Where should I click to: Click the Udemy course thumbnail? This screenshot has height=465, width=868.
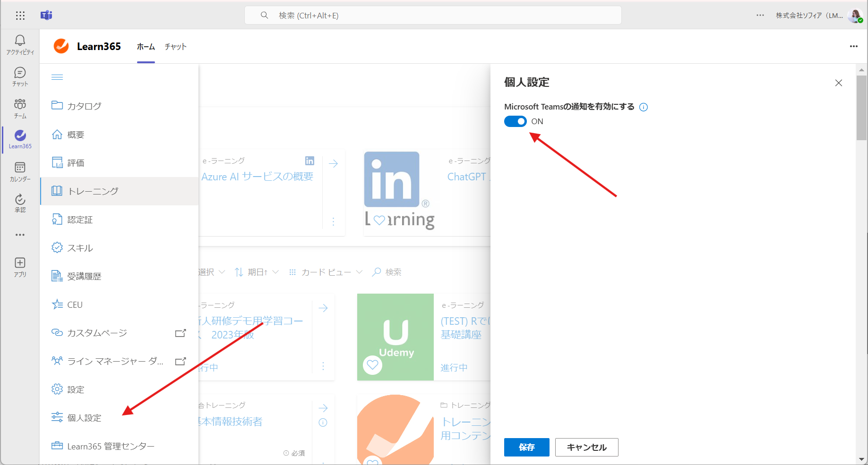[395, 337]
